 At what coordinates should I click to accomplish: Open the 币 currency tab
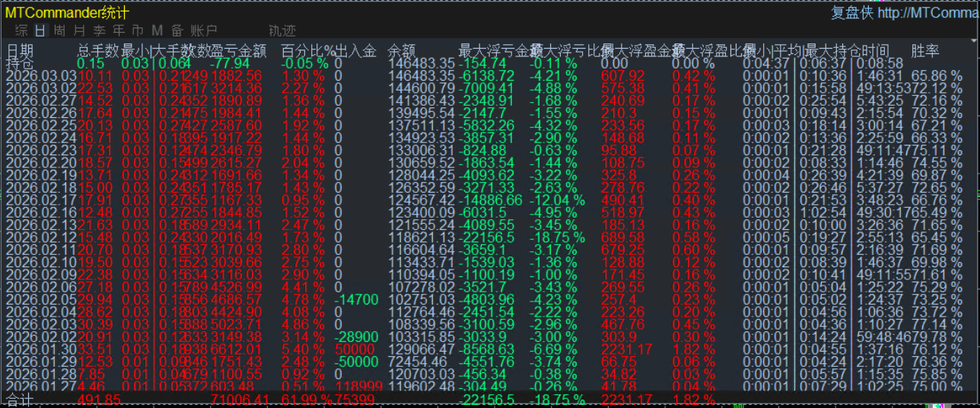(x=138, y=31)
